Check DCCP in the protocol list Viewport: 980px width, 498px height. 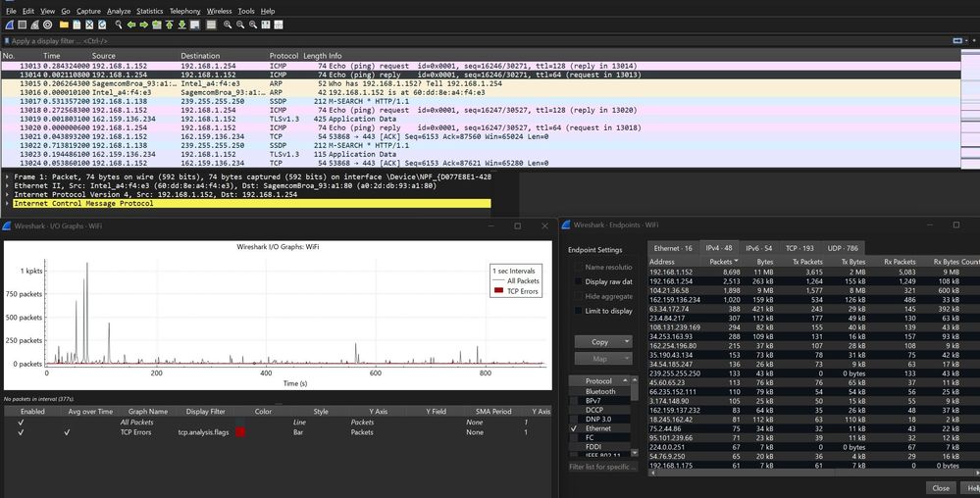pyautogui.click(x=574, y=410)
